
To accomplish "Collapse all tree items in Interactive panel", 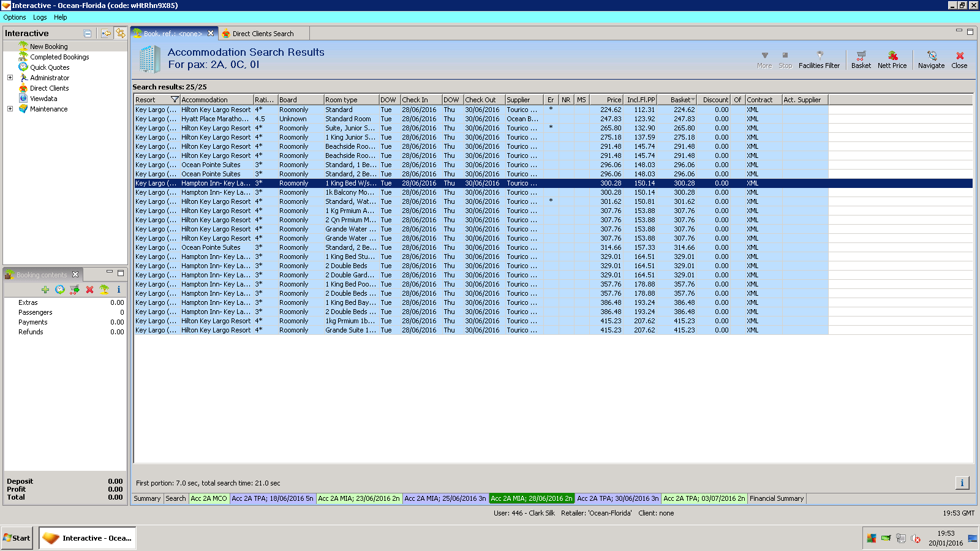I will pyautogui.click(x=88, y=34).
